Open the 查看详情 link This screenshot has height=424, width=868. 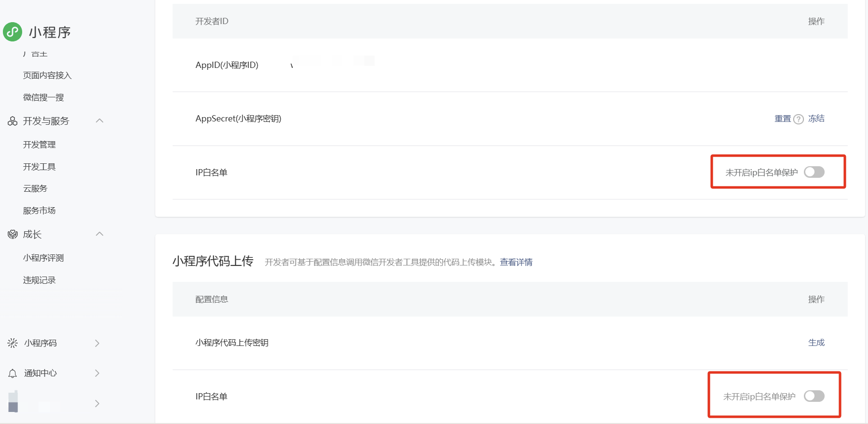point(516,262)
